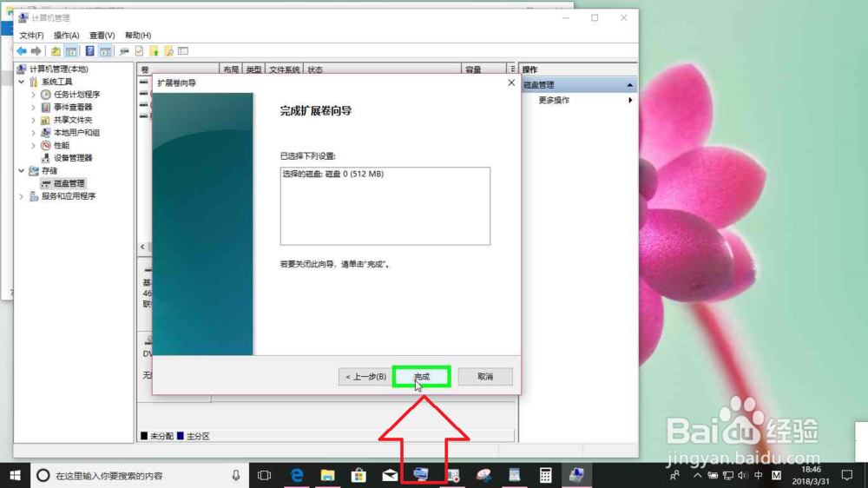Click the 类型 column header
The width and height of the screenshot is (868, 488).
[x=254, y=69]
